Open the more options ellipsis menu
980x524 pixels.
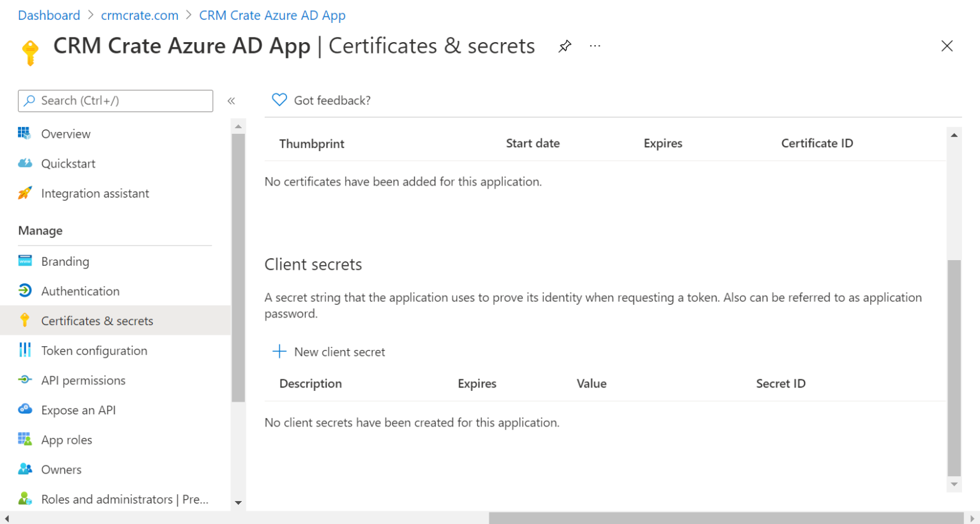(x=595, y=45)
